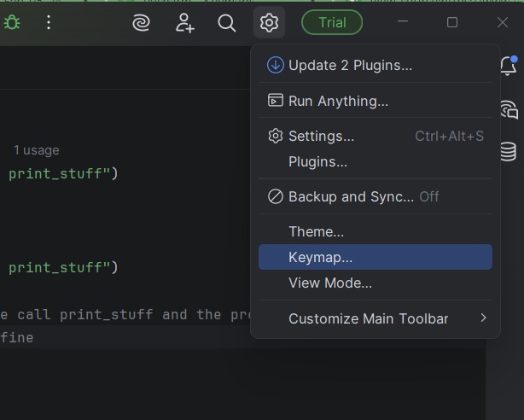Screen dimensions: 524x420
Task: Select Plugins menu entry
Action: pos(317,161)
